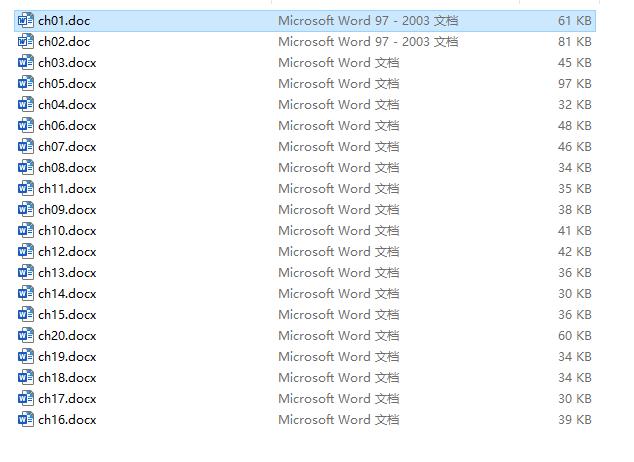This screenshot has height=462, width=634.
Task: Choose the ch19.docx file name
Action: (x=67, y=357)
